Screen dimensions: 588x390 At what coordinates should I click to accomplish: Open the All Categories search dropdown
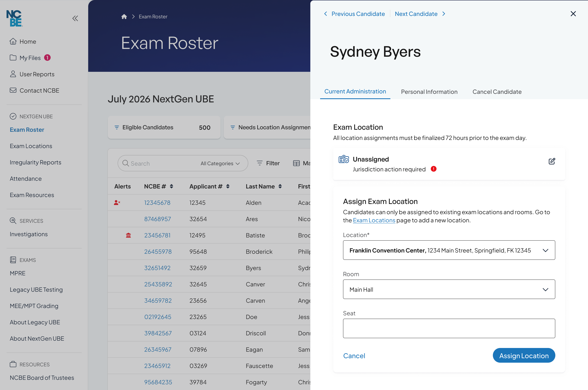(x=220, y=163)
